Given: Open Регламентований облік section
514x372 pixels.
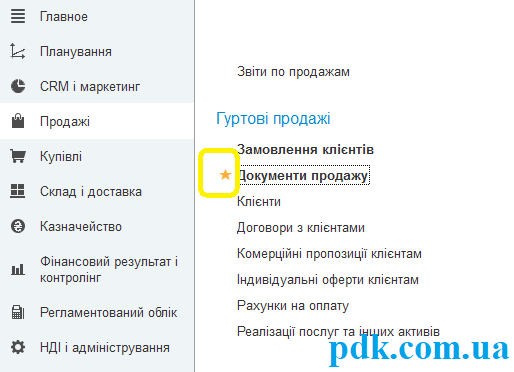Looking at the screenshot, I should 108,312.
